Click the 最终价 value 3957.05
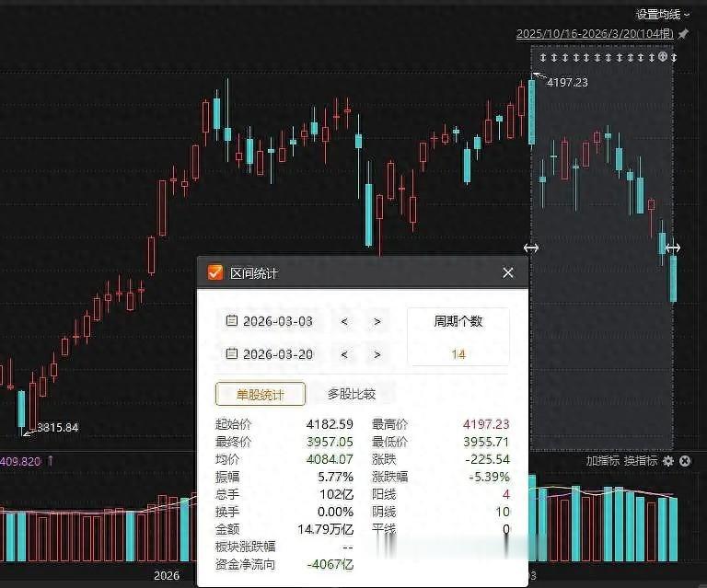 (330, 442)
